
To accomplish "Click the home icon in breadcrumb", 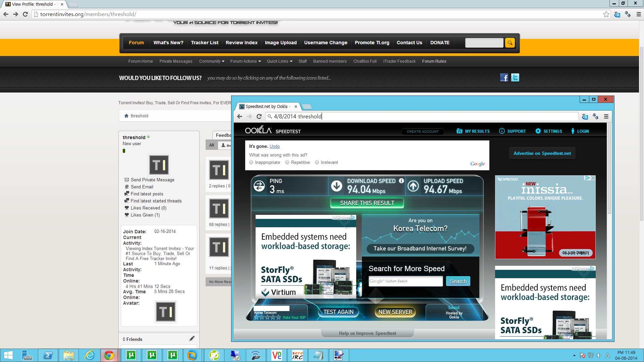I will [126, 116].
